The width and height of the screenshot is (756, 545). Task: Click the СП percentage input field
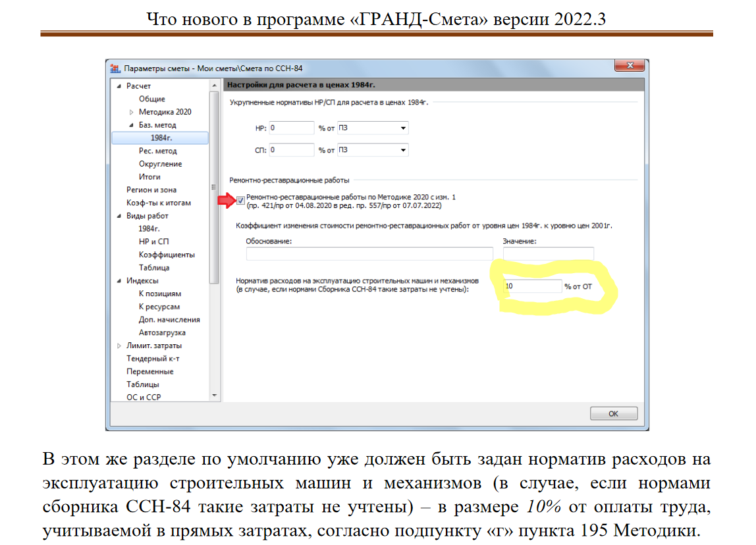tap(292, 150)
